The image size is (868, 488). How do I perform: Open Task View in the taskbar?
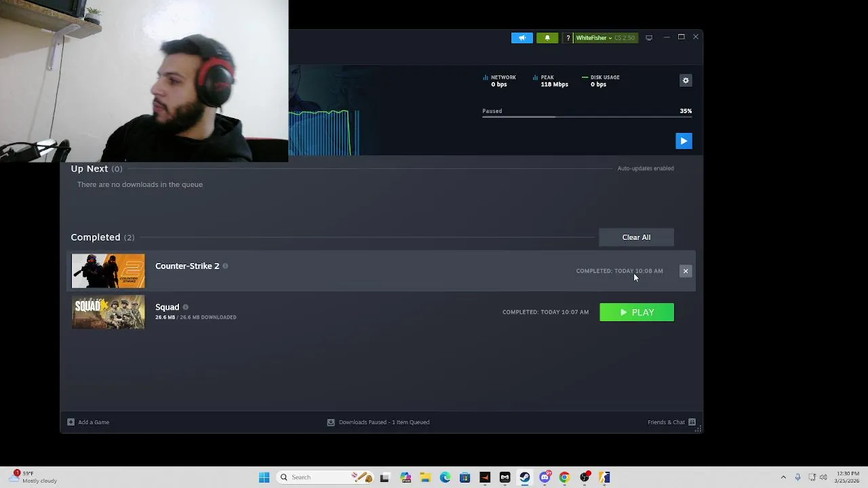(x=384, y=477)
